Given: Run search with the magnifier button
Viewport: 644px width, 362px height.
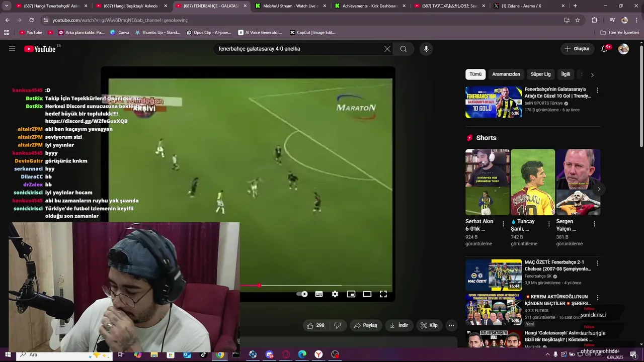Looking at the screenshot, I should click(x=404, y=49).
